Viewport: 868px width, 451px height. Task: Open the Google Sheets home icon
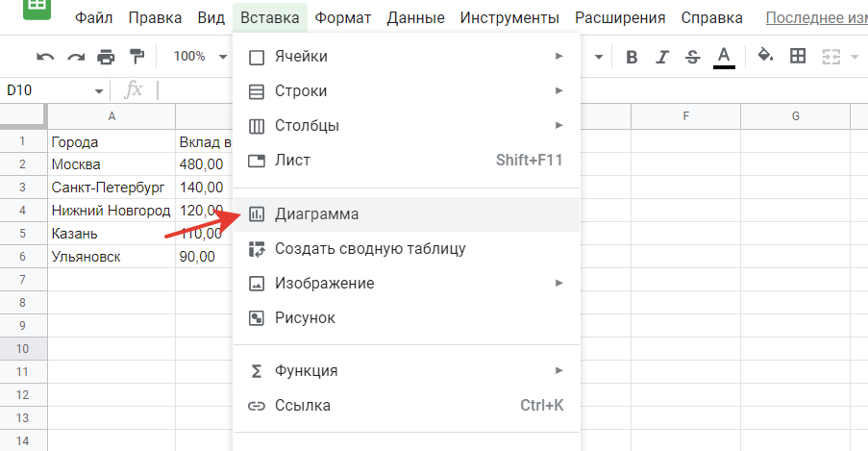38,8
